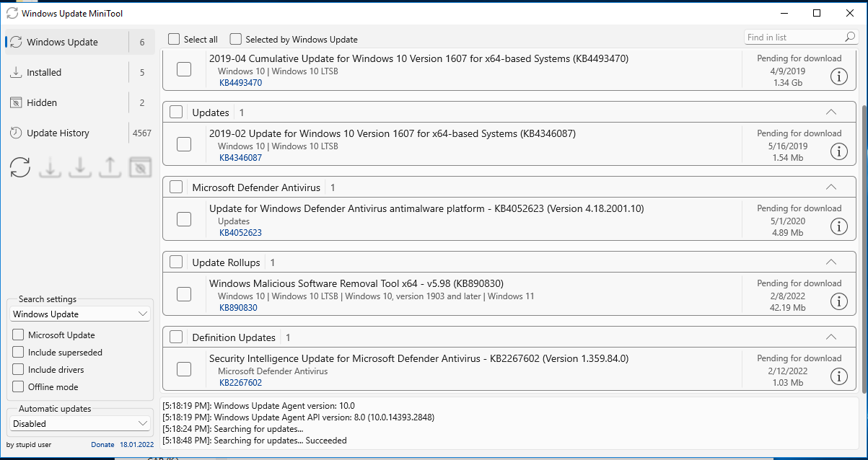Click the refresh Check for updates icon
The image size is (868, 460).
coord(20,167)
